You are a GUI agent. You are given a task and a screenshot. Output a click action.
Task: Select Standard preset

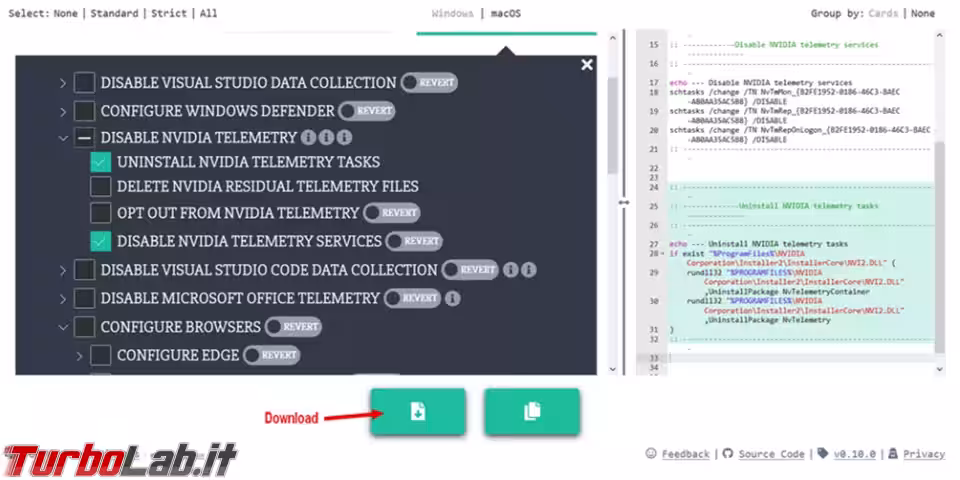coord(114,13)
